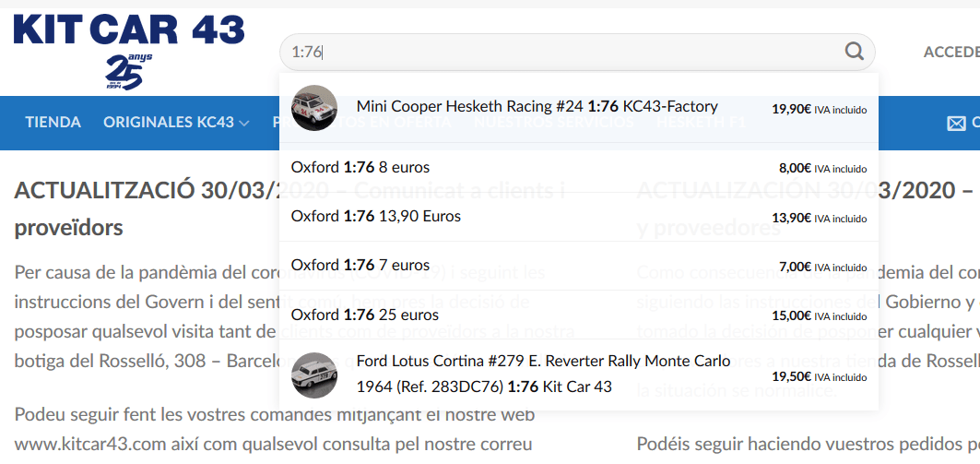Viewport: 980px width, 464px height.
Task: Select the Oxford 1:76 8 euros result
Action: coord(579,168)
